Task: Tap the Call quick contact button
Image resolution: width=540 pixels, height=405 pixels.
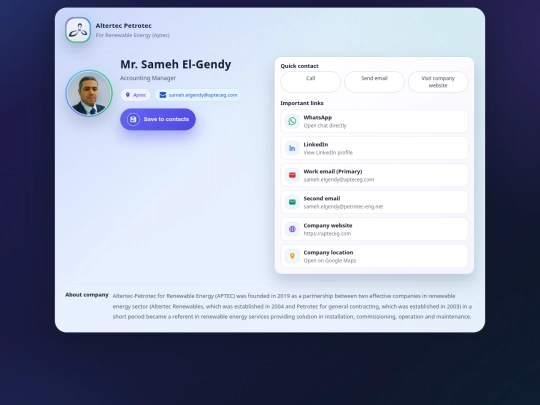Action: (x=311, y=82)
